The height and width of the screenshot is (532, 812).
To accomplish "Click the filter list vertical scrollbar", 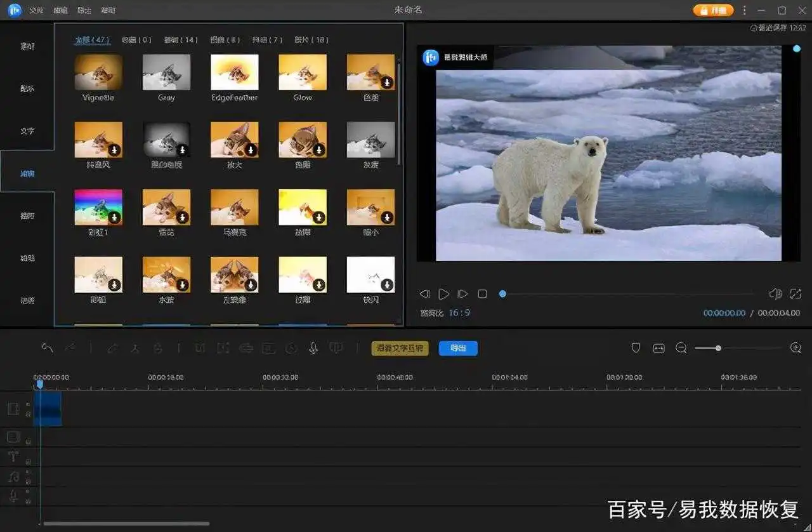I will (399, 113).
